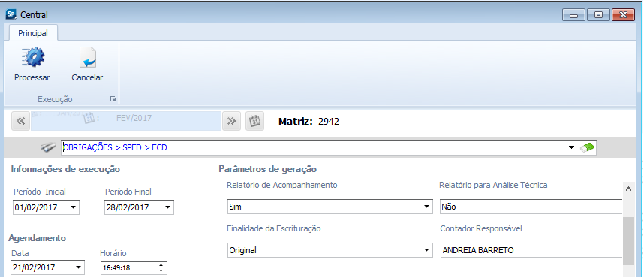This screenshot has width=644, height=278.
Task: Click the Cancelar document icon
Action: point(88,57)
